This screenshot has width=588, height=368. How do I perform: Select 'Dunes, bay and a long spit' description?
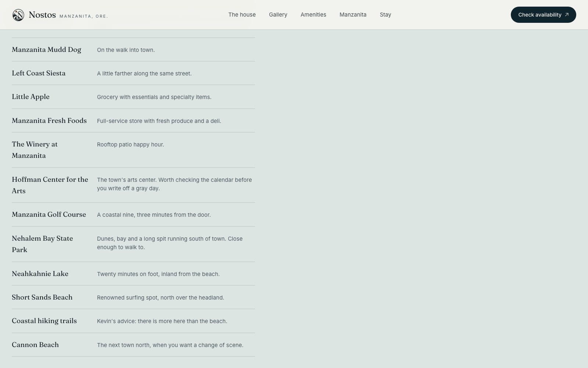[170, 243]
